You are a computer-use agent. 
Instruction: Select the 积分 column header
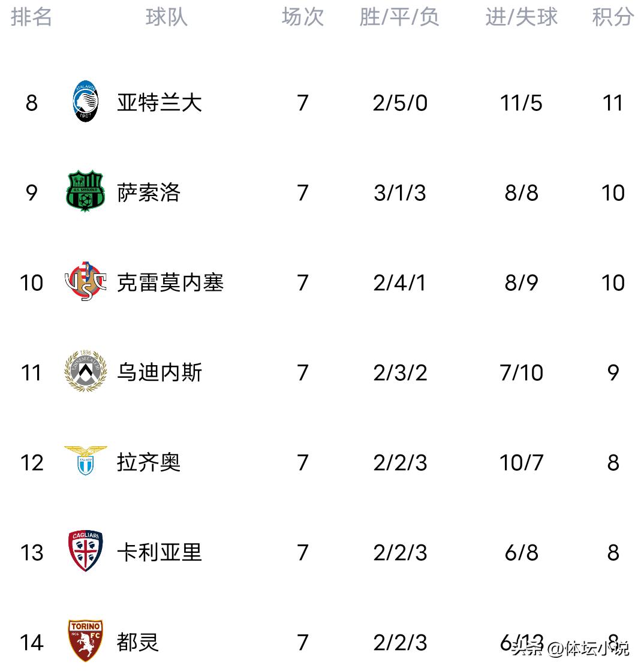pyautogui.click(x=613, y=17)
